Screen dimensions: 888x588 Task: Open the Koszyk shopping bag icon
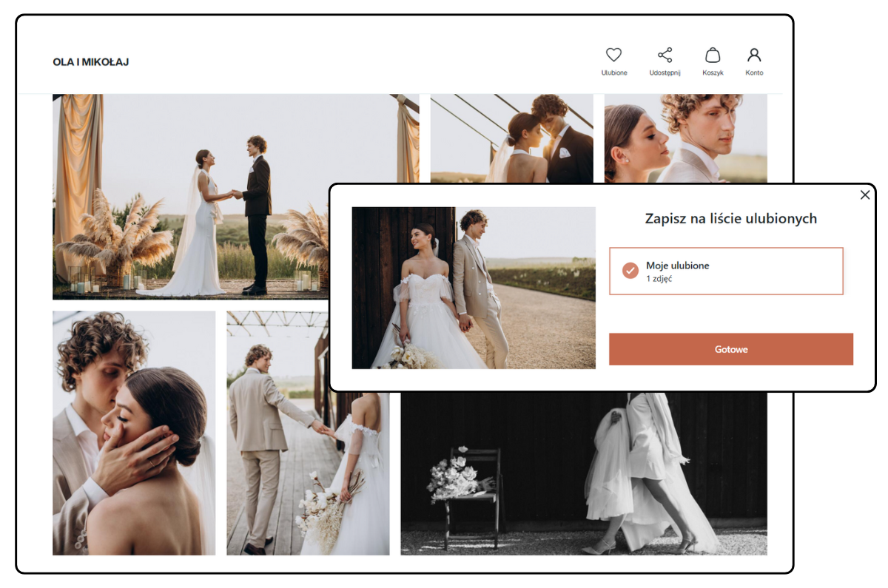pos(713,55)
